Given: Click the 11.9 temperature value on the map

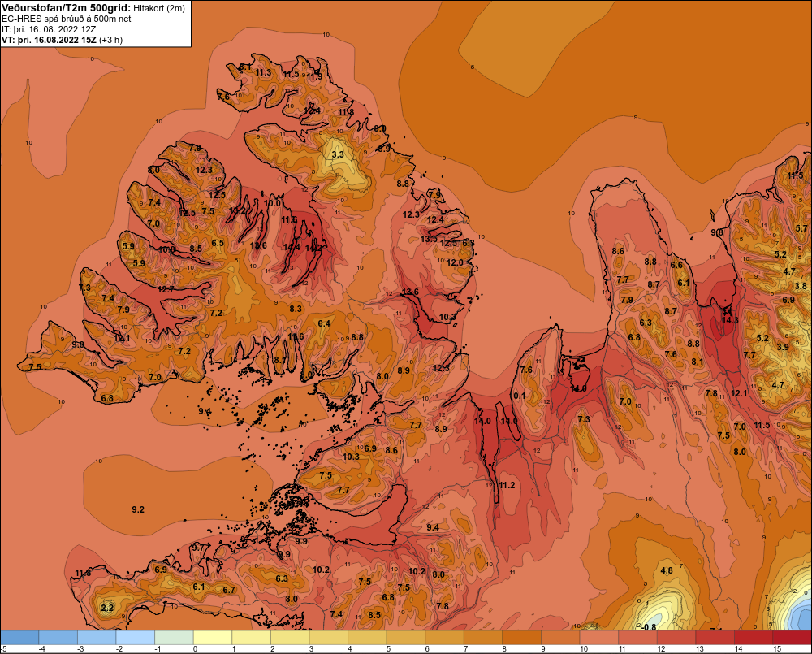Looking at the screenshot, I should coord(314,76).
